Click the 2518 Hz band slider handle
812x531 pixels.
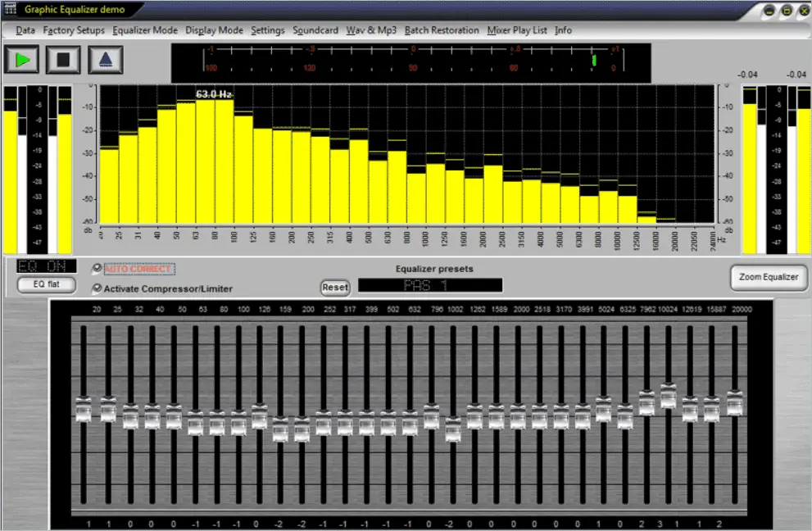(540, 417)
